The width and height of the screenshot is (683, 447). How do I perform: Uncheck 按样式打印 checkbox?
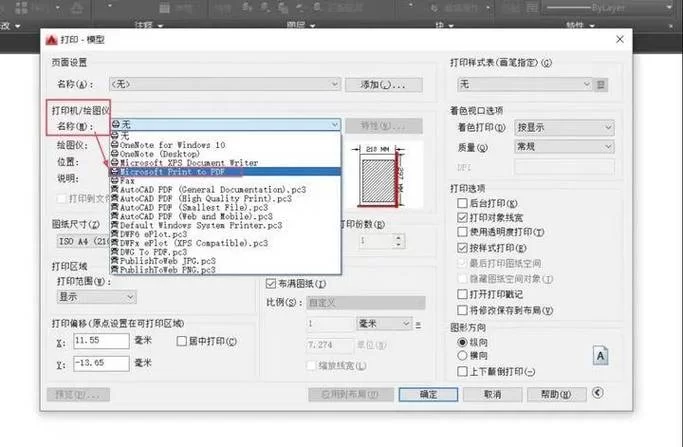tap(462, 248)
